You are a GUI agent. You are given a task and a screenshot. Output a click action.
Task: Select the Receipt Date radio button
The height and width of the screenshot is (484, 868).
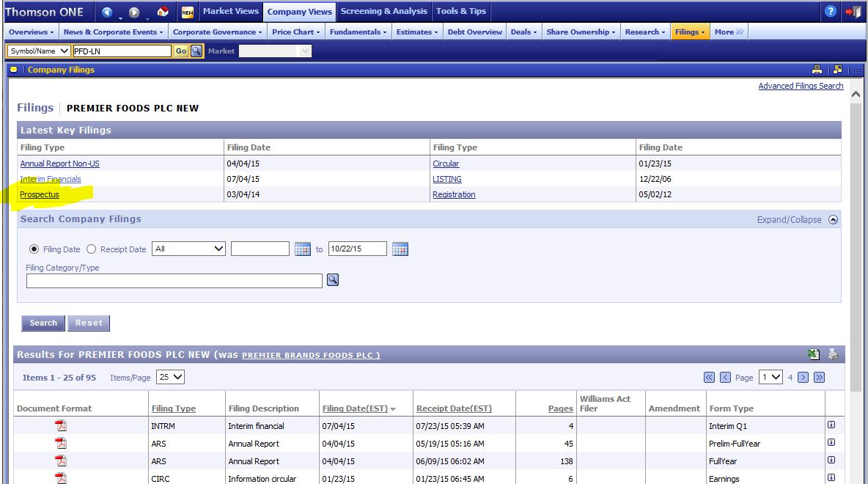(x=92, y=249)
